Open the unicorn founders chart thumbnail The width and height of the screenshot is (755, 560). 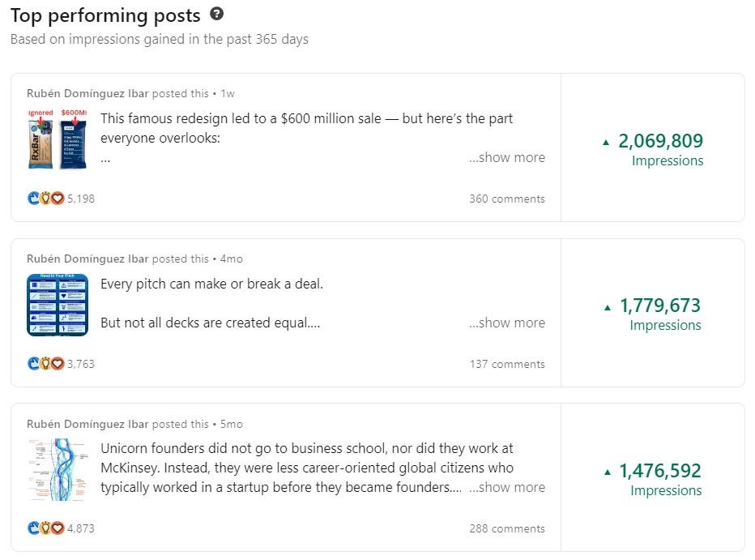pos(58,469)
